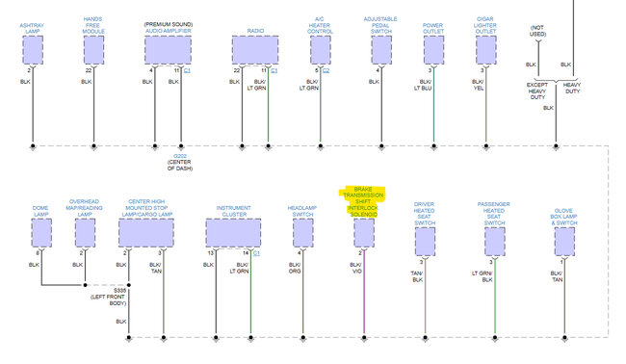The image size is (626, 364).
Task: Select the (CENTER OF DASH) location text
Action: point(180,166)
